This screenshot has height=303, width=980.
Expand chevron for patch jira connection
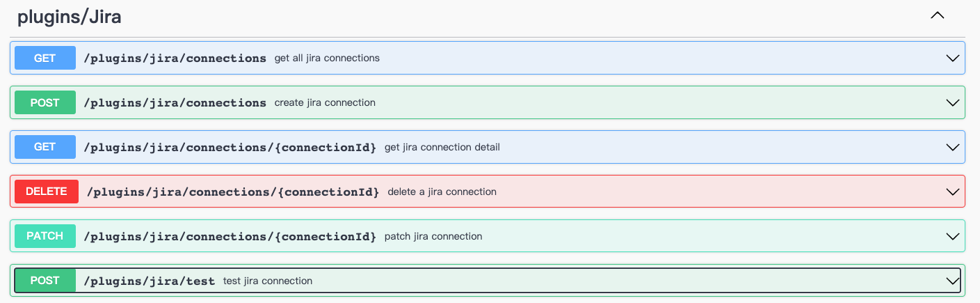[x=953, y=237]
